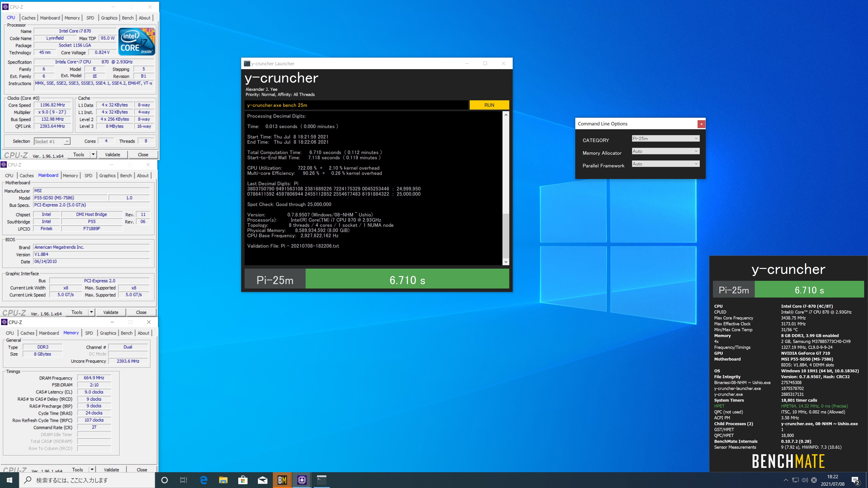Click the Model P55-SD50 (MS-7586) field
This screenshot has width=868, height=488.
point(71,198)
